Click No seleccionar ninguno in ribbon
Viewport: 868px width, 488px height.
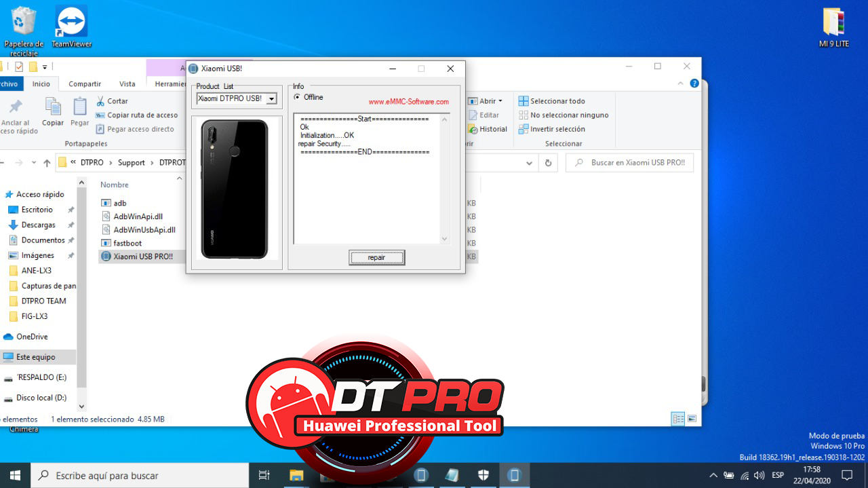tap(564, 115)
